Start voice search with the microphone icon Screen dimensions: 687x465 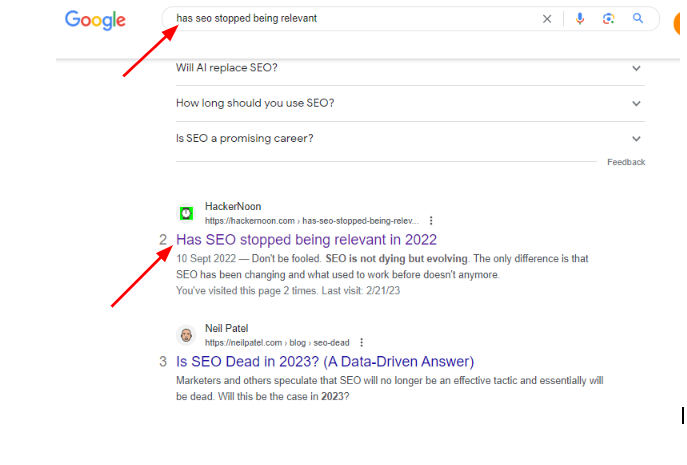(x=580, y=18)
